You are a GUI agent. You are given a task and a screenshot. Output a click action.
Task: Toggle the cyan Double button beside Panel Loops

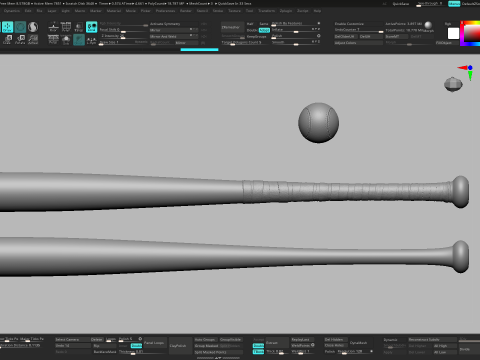(136, 346)
